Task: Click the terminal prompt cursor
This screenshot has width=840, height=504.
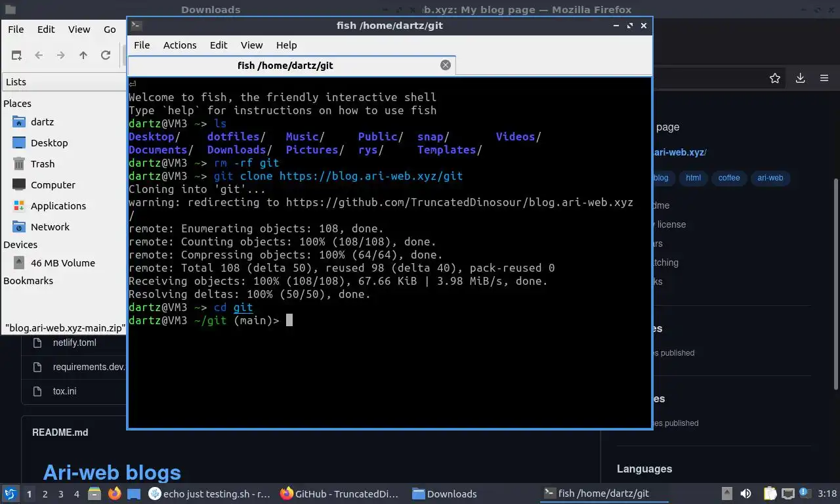Action: coord(289,320)
